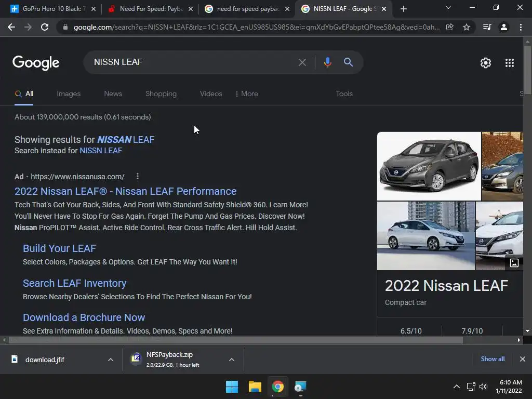
Task: Select the News results tab
Action: (113, 94)
